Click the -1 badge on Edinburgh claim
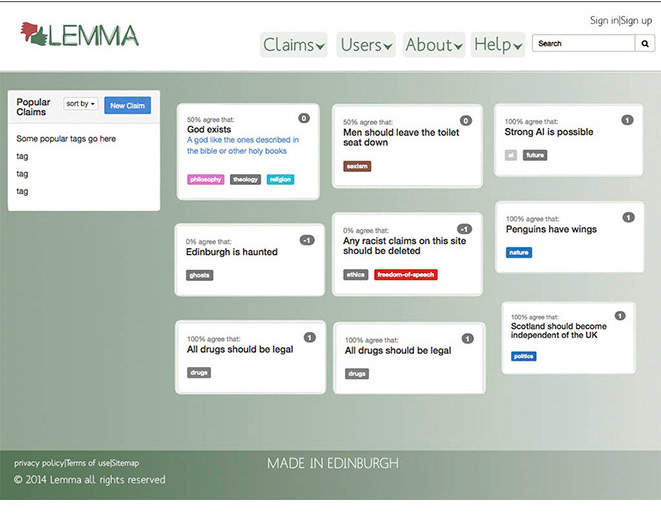Viewport: 661px width, 517px height. (307, 240)
